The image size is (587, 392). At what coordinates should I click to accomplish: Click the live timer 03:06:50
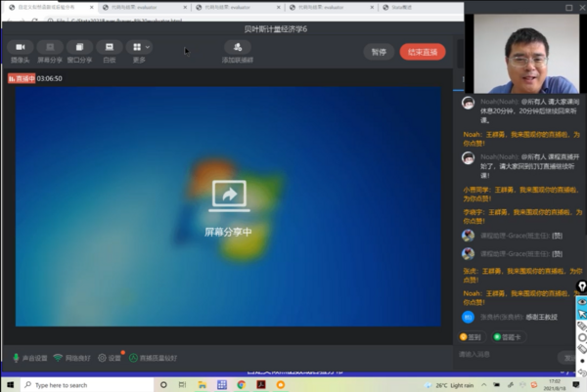click(50, 78)
